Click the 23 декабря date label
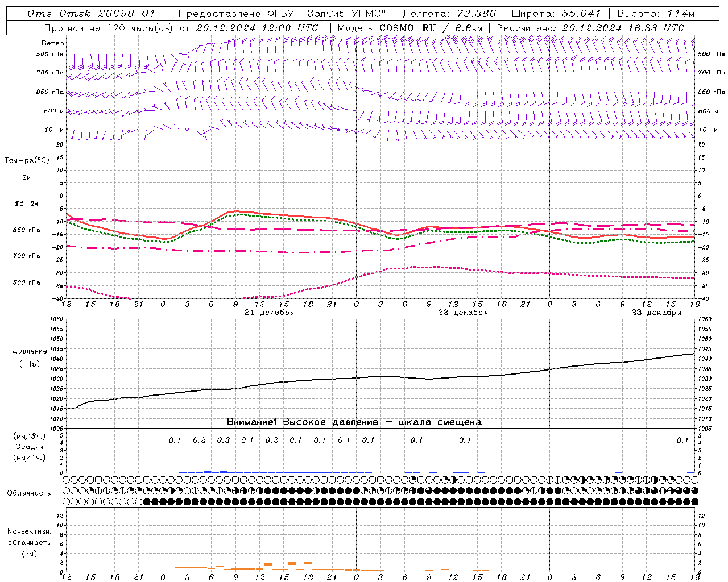The height and width of the screenshot is (582, 728). 656,313
